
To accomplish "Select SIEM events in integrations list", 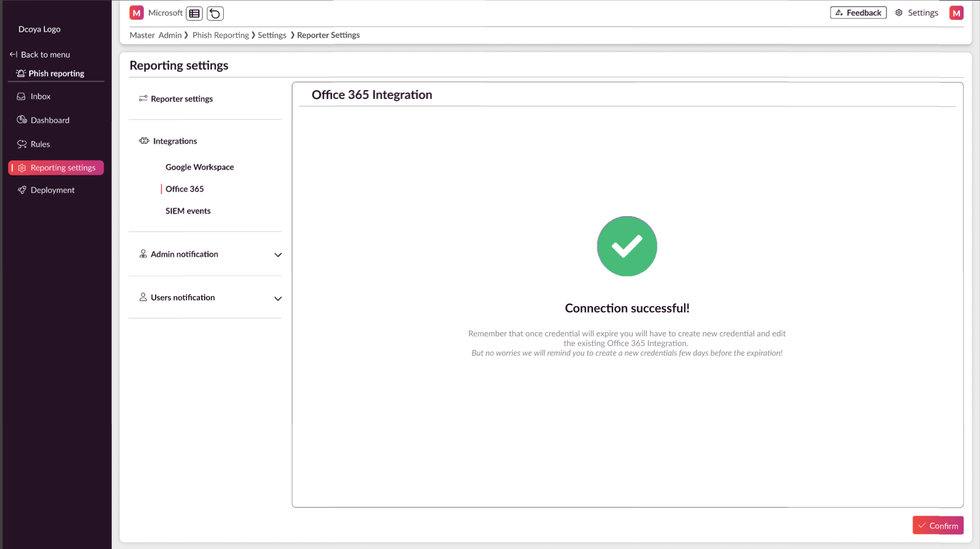I will click(x=188, y=211).
